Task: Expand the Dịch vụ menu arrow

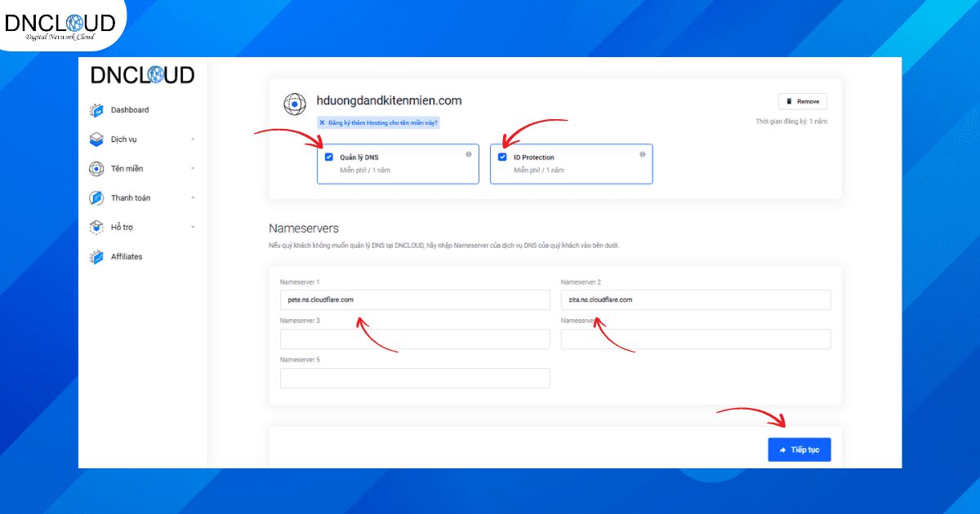Action: tap(194, 140)
